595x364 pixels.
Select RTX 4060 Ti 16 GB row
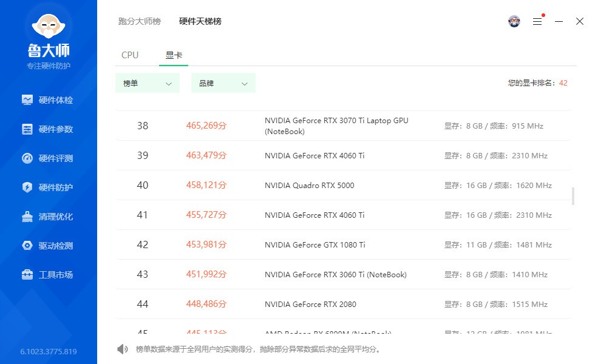tap(344, 215)
